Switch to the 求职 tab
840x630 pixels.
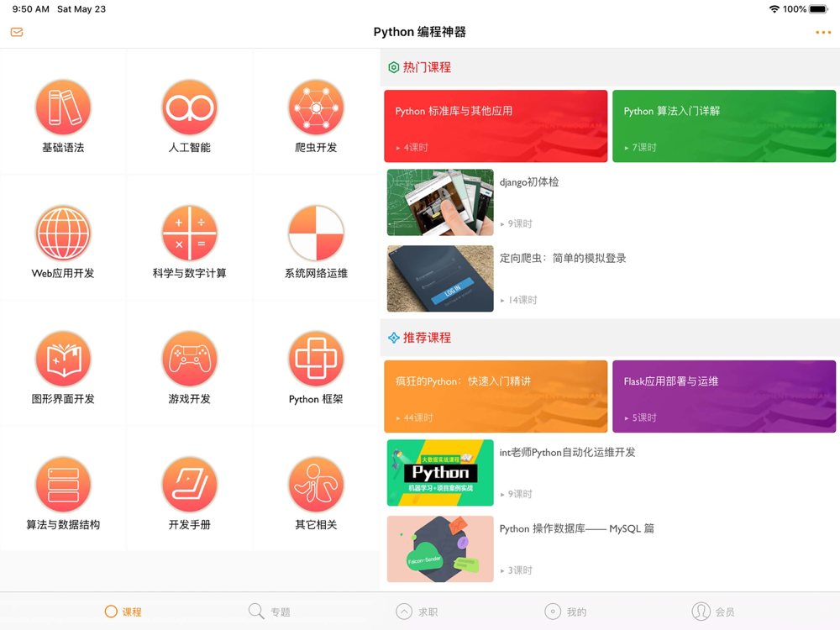[x=417, y=612]
